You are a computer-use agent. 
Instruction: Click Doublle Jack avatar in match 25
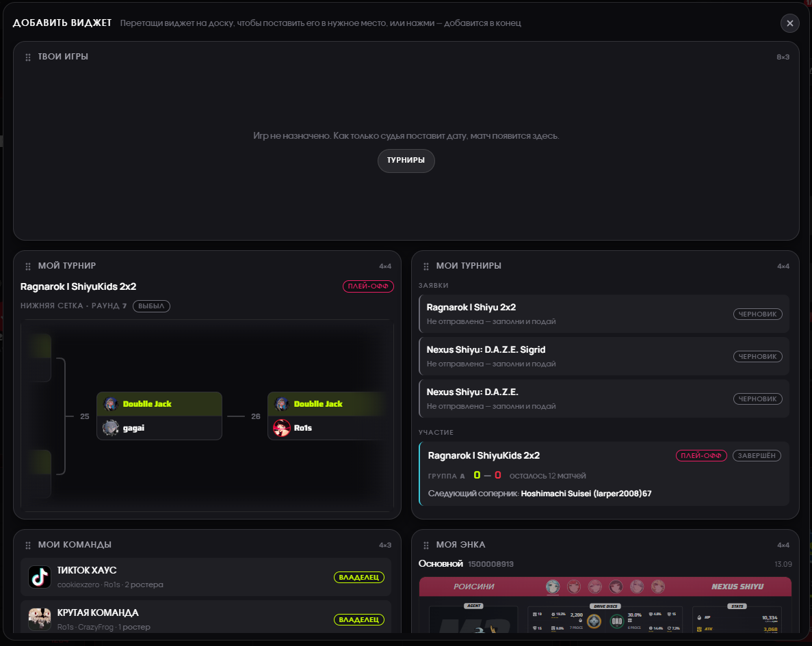(110, 404)
